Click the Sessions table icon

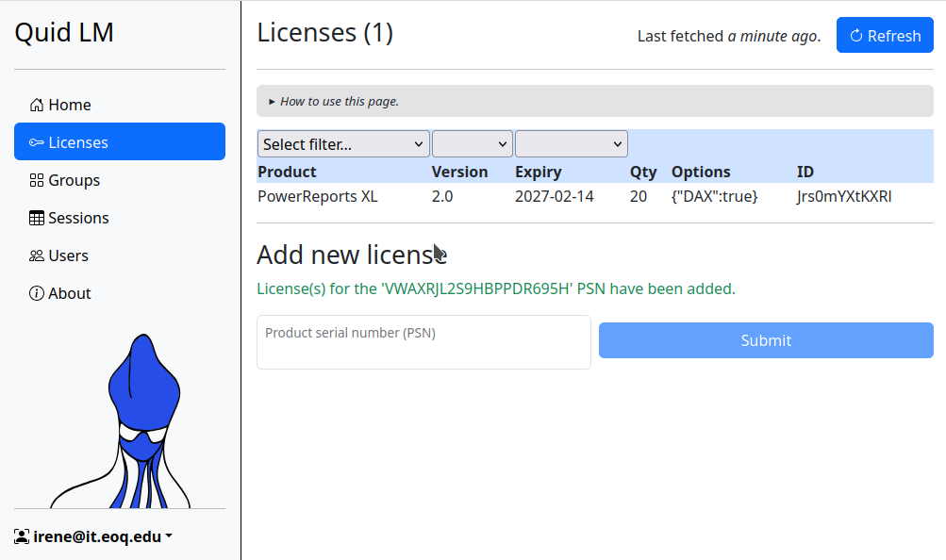coord(37,218)
